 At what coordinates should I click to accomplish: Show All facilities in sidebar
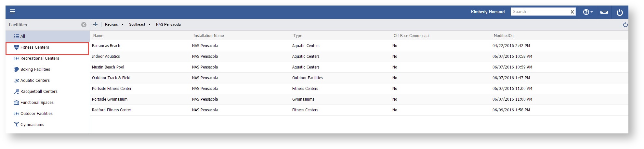pos(22,36)
